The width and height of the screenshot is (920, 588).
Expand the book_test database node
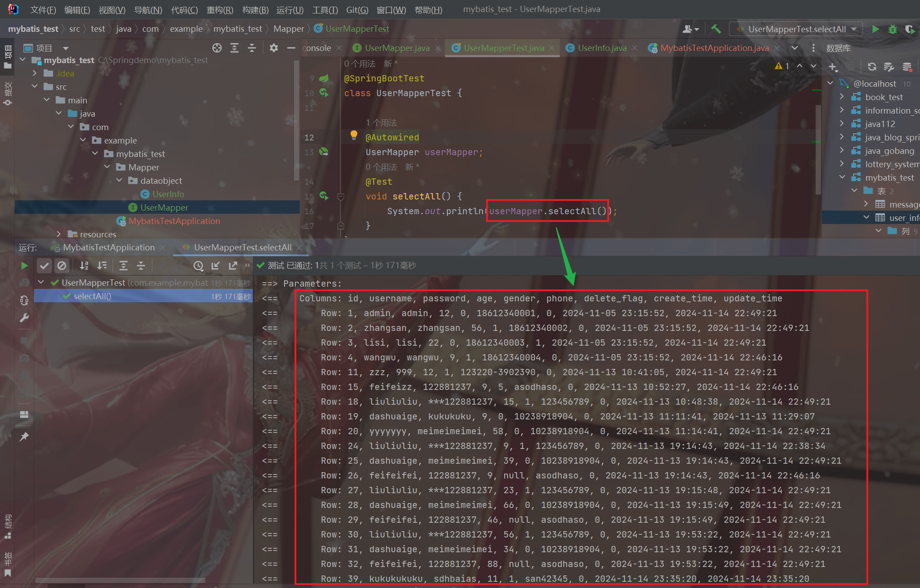click(842, 97)
